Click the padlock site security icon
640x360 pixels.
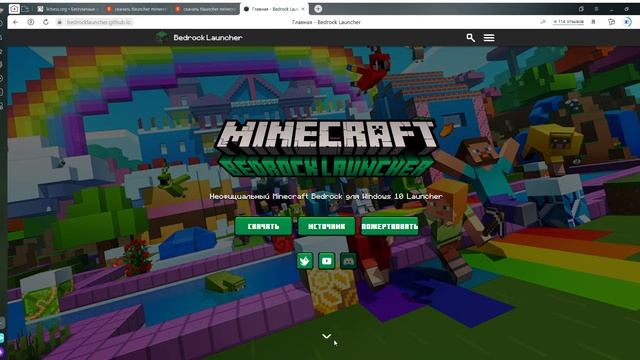click(x=60, y=22)
